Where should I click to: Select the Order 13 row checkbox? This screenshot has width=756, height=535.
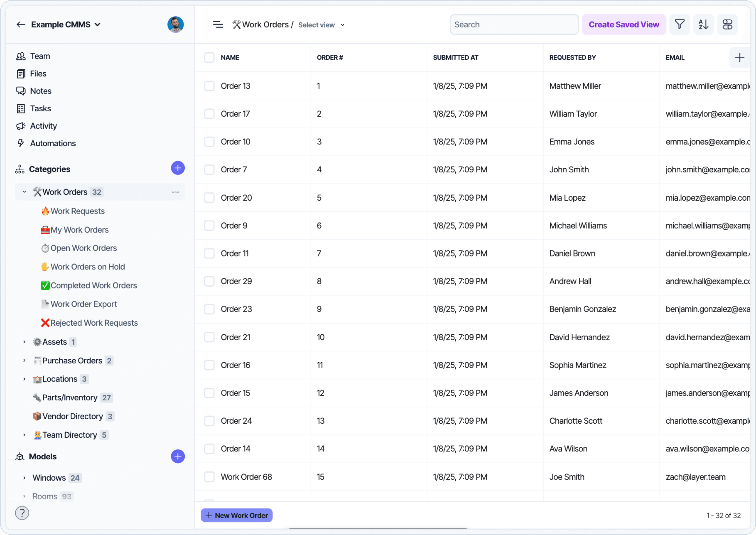coord(209,86)
